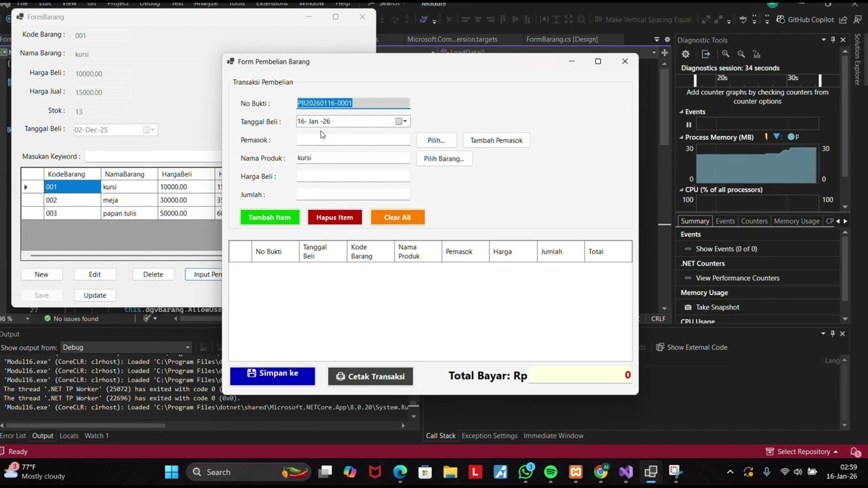The width and height of the screenshot is (868, 488).
Task: Open Chrome from the taskbar
Action: click(x=601, y=472)
